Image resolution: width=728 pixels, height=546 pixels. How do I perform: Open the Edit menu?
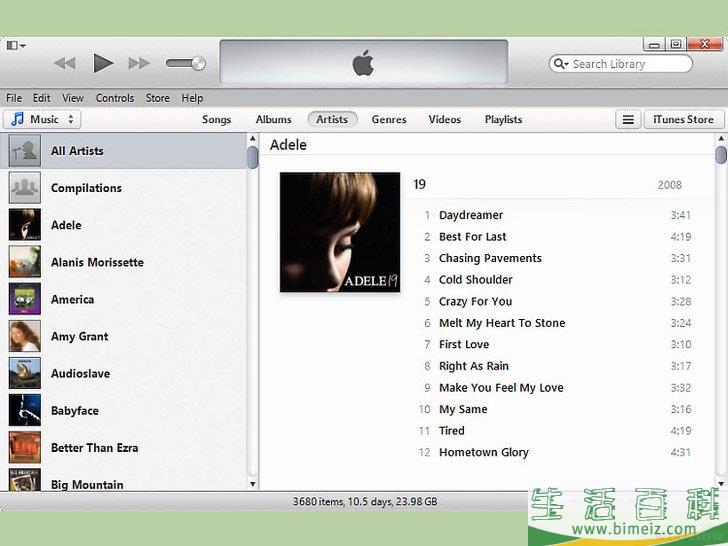[41, 98]
